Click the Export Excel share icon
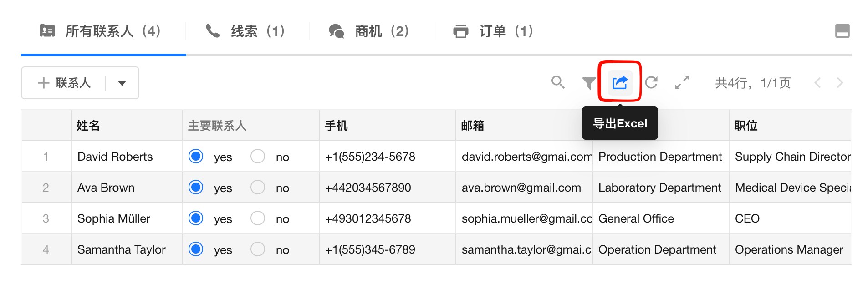This screenshot has height=284, width=868. pyautogui.click(x=620, y=82)
